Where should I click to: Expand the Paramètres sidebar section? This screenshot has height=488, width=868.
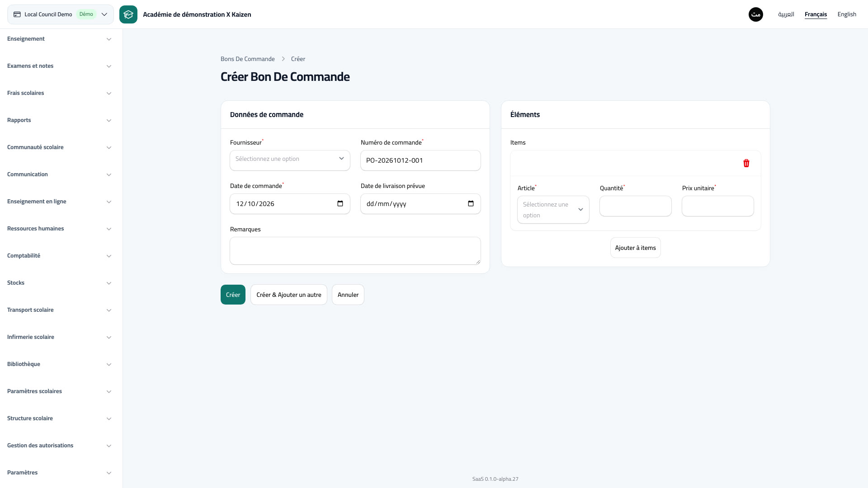pyautogui.click(x=60, y=473)
